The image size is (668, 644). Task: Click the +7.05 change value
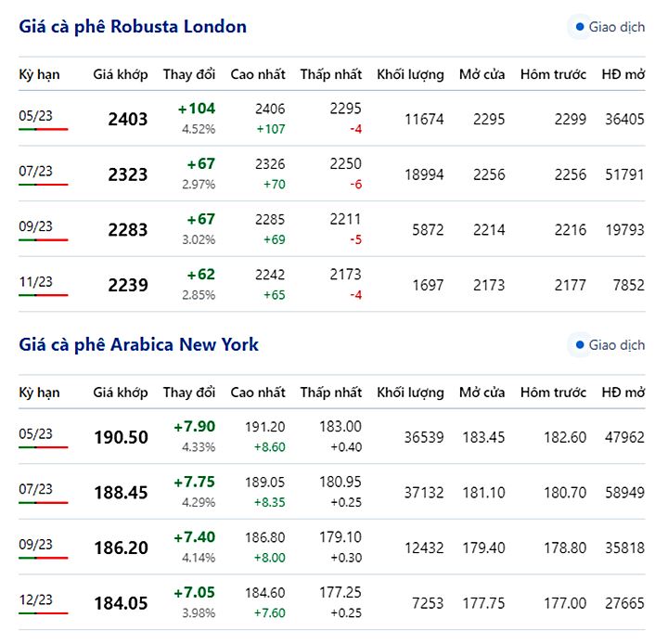pyautogui.click(x=194, y=592)
